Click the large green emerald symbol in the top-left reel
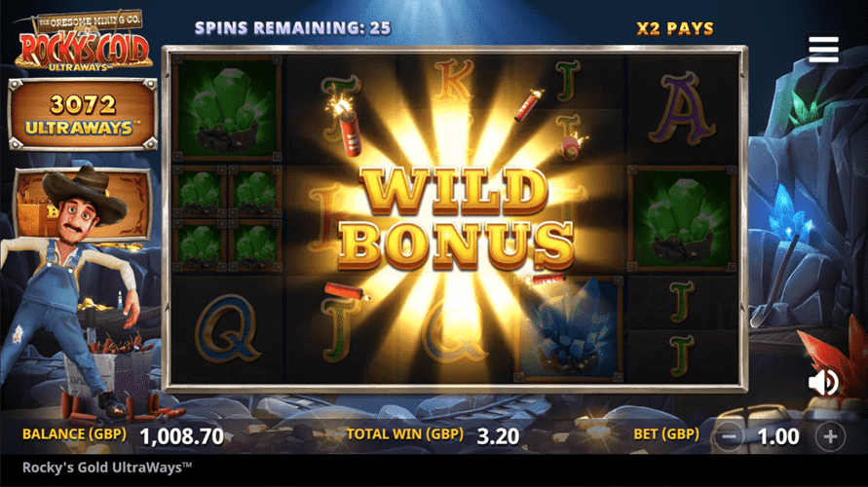868x487 pixels. coord(226,108)
